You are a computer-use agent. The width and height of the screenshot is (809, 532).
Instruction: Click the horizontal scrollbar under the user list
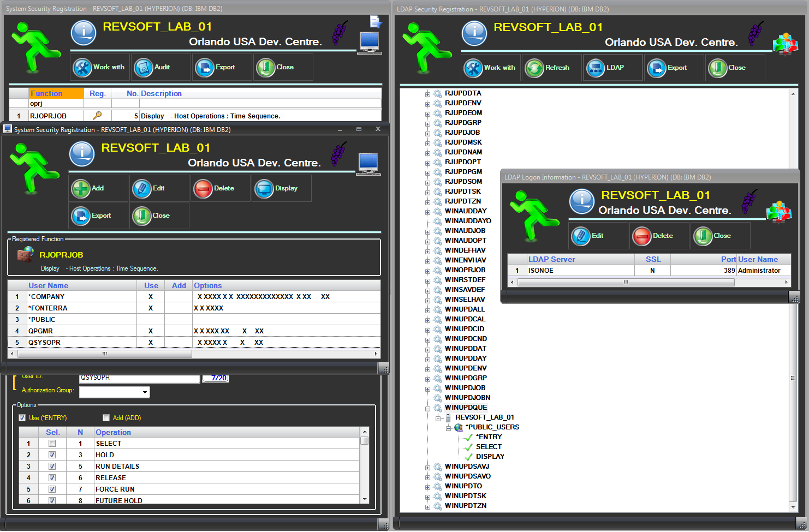(x=104, y=354)
